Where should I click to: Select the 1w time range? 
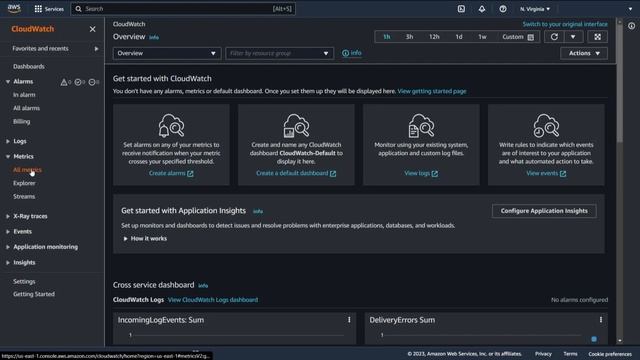[482, 37]
